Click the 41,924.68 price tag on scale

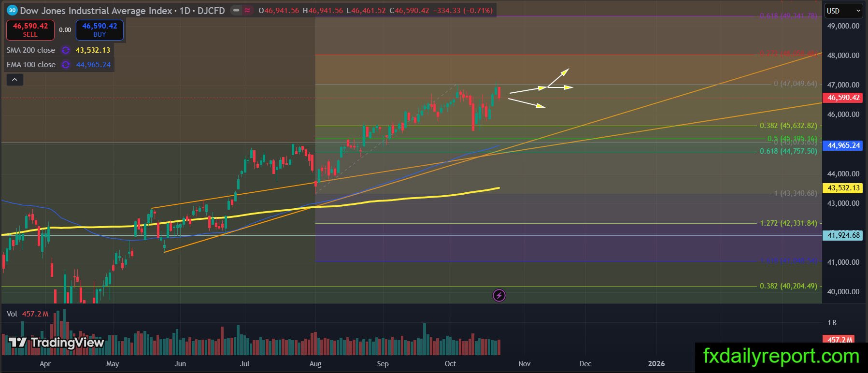[843, 235]
